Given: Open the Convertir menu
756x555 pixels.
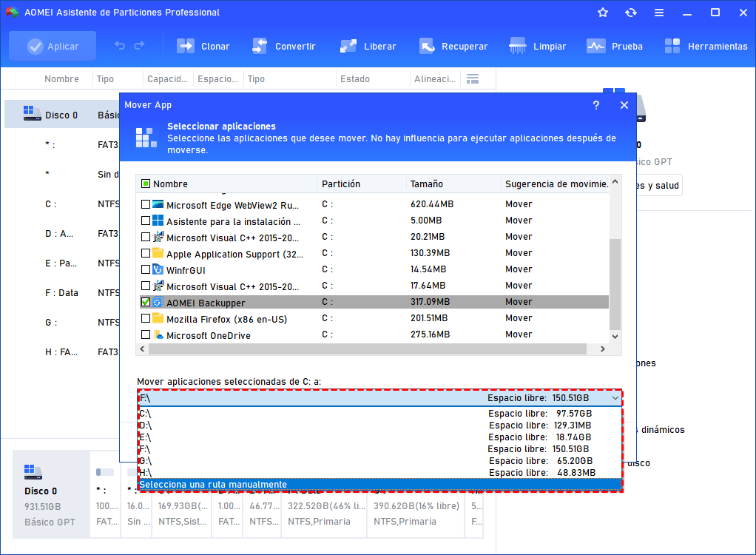Looking at the screenshot, I should pyautogui.click(x=283, y=47).
